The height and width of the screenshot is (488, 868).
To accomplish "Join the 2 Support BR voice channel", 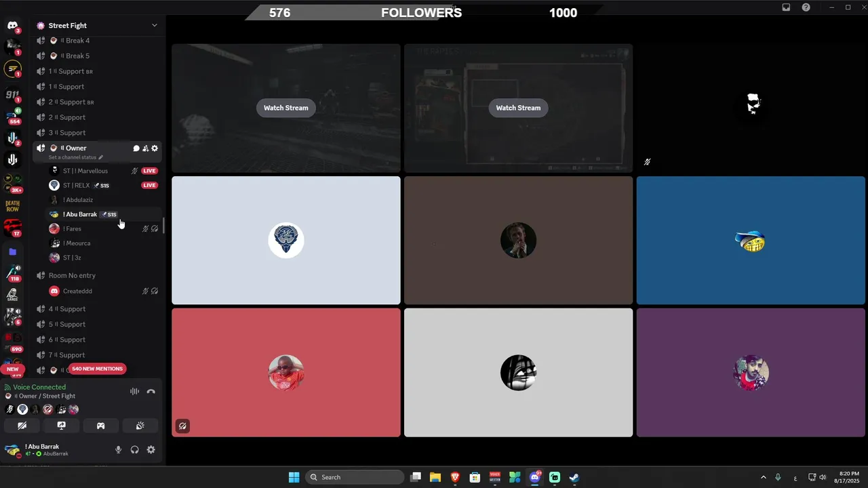I will pos(98,102).
